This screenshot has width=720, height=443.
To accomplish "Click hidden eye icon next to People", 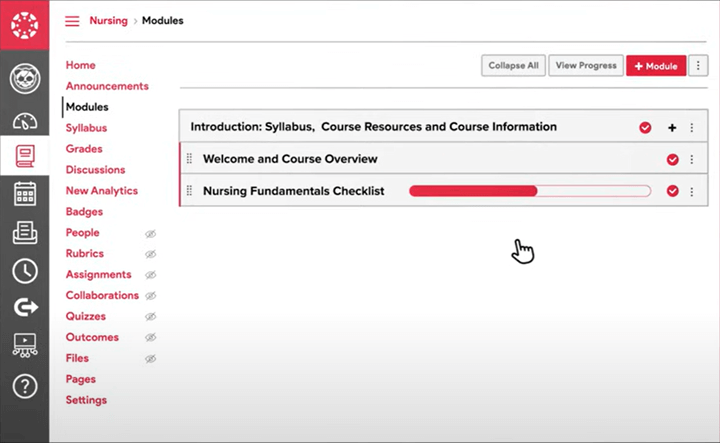I will pyautogui.click(x=151, y=234).
